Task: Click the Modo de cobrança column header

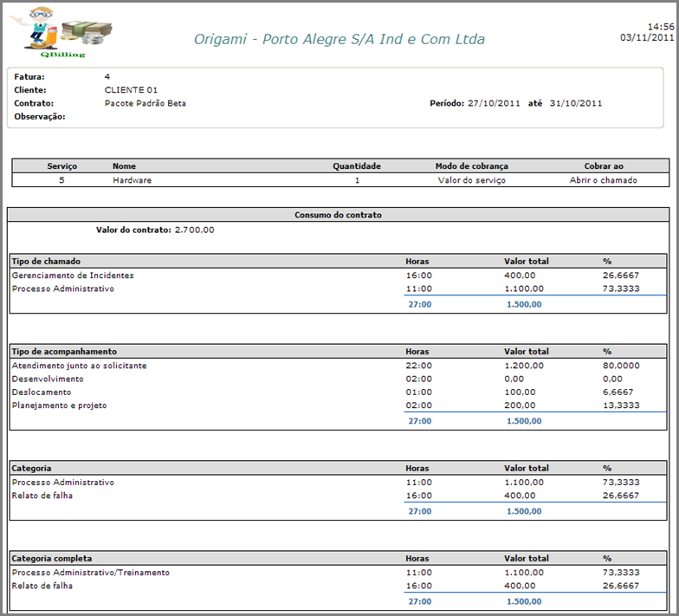Action: [471, 165]
